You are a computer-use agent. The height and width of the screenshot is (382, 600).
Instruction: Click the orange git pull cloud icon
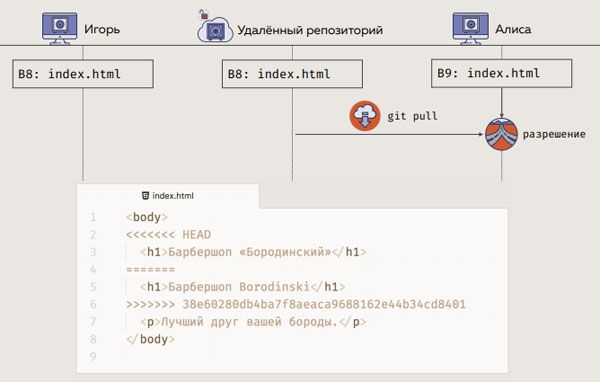[365, 116]
